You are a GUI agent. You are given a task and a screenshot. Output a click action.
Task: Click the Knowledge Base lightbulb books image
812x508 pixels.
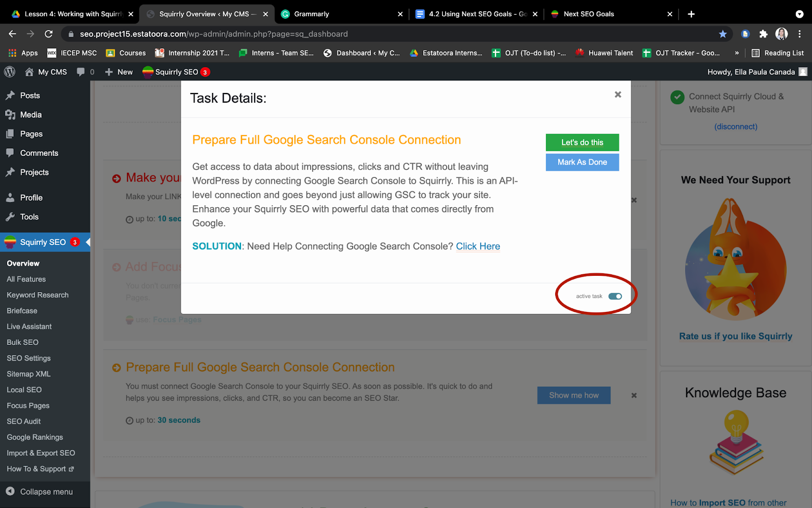[x=736, y=443]
